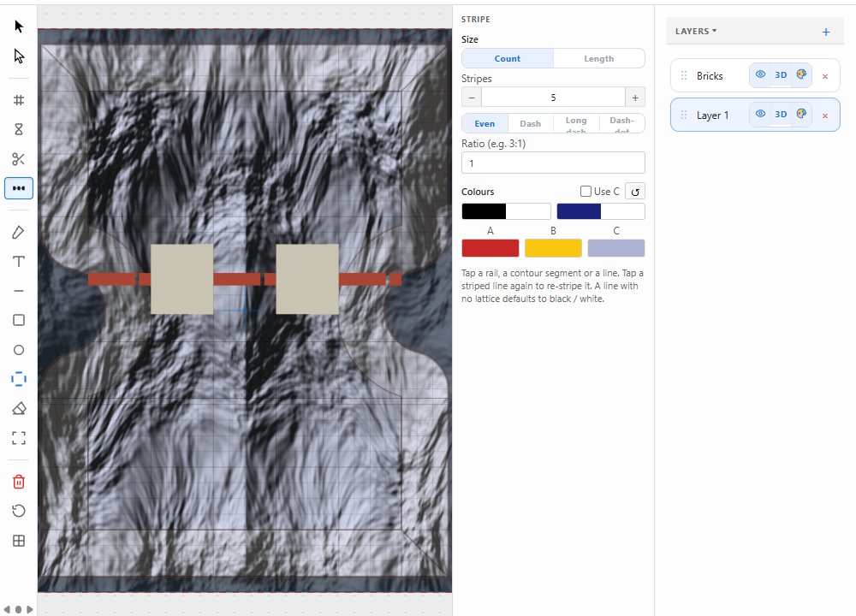Select the Long dash pattern tab

576,123
